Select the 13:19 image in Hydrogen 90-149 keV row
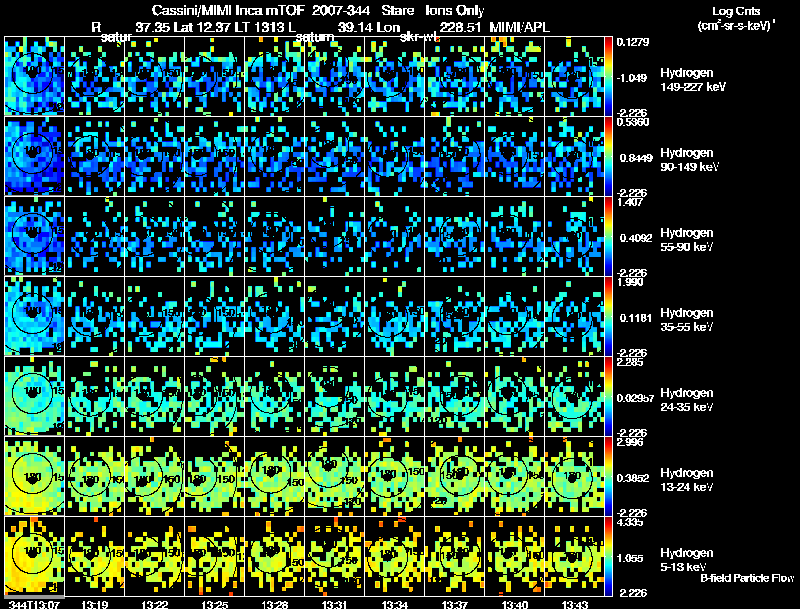Image resolution: width=800 pixels, height=609 pixels. (94, 156)
